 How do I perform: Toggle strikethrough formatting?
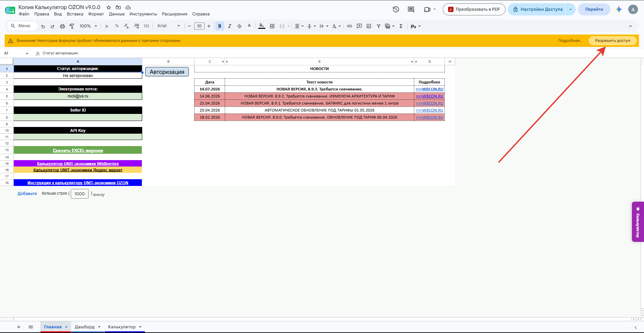click(x=239, y=26)
